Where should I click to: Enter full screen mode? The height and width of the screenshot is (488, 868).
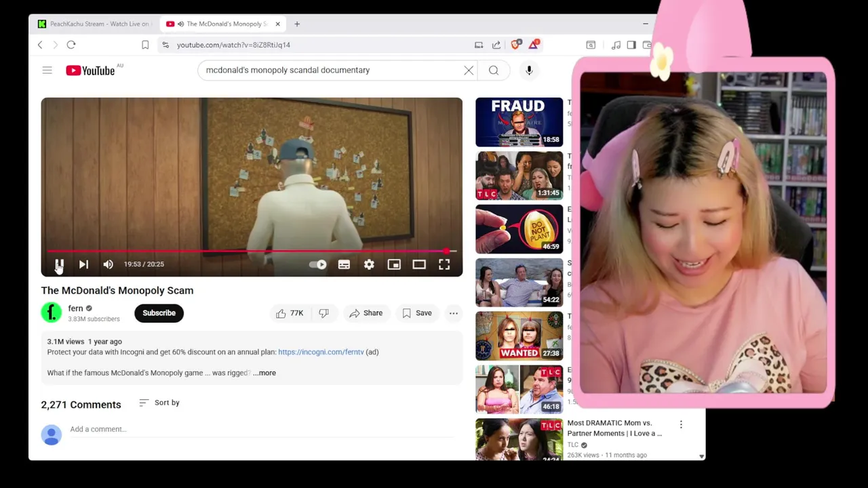coord(444,264)
